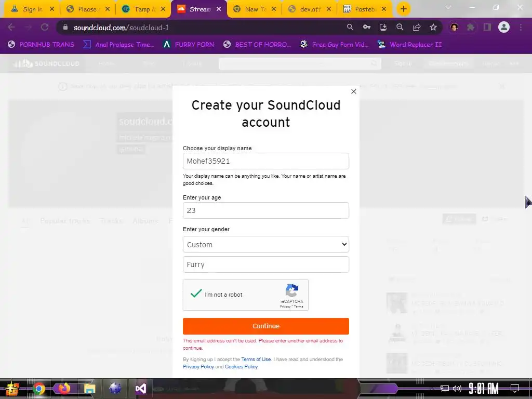Open the Privacy Policy link
532x399 pixels.
tap(198, 367)
